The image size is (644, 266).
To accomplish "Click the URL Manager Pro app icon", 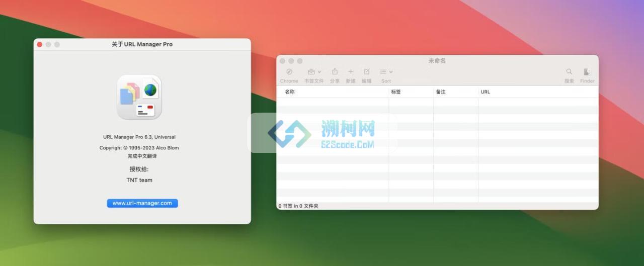I will (139, 98).
